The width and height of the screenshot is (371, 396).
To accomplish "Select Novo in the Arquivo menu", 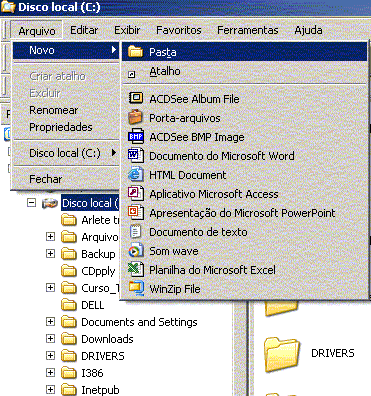I will click(x=66, y=50).
